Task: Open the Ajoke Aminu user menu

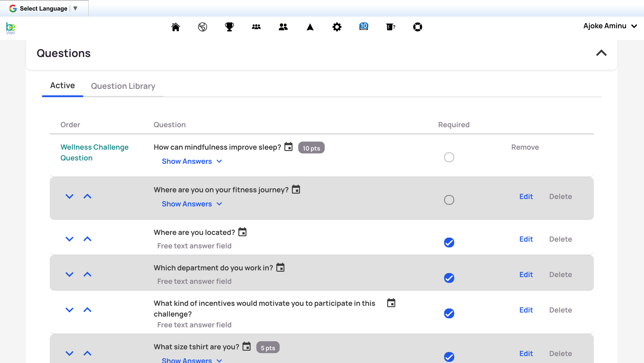Action: point(610,26)
